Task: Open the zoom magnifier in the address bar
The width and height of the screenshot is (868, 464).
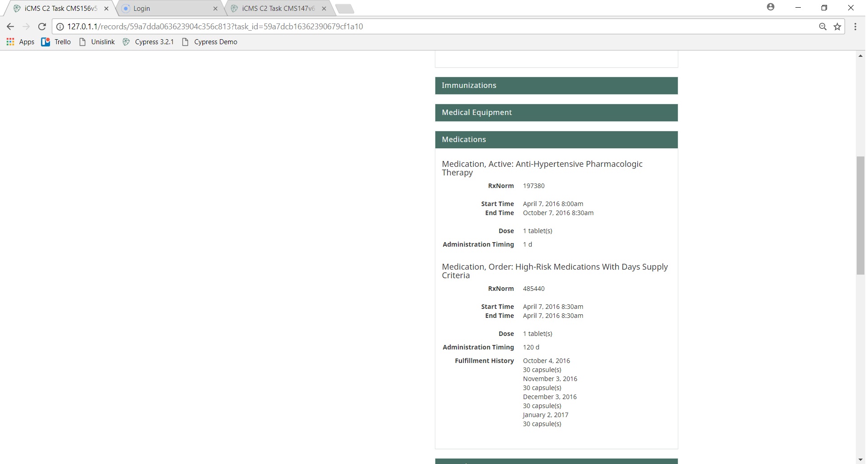Action: [822, 27]
